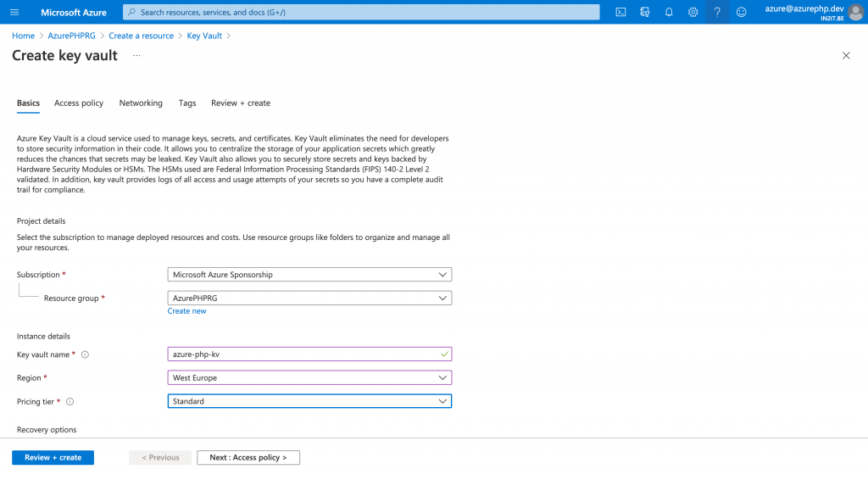Click the account avatar icon
The width and height of the screenshot is (868, 480).
(x=856, y=13)
